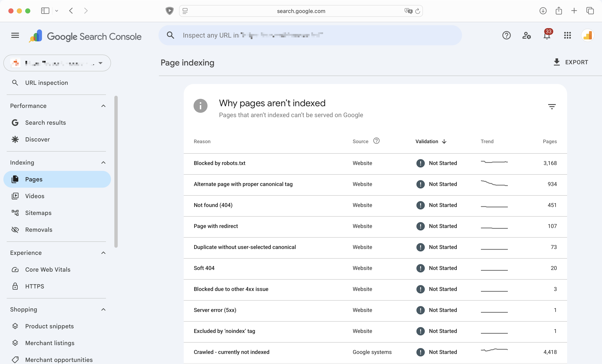Screen dimensions: 602x364
Task: Open Core Web Vitals report
Action: pyautogui.click(x=57, y=270)
